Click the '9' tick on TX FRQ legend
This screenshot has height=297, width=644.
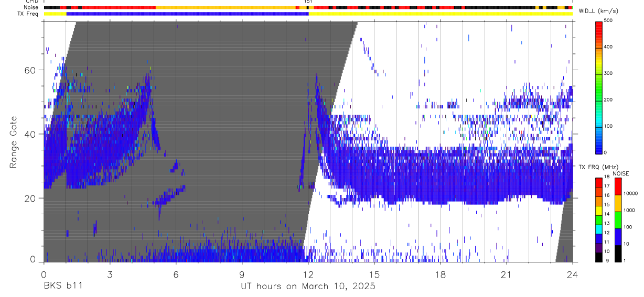tap(606, 261)
